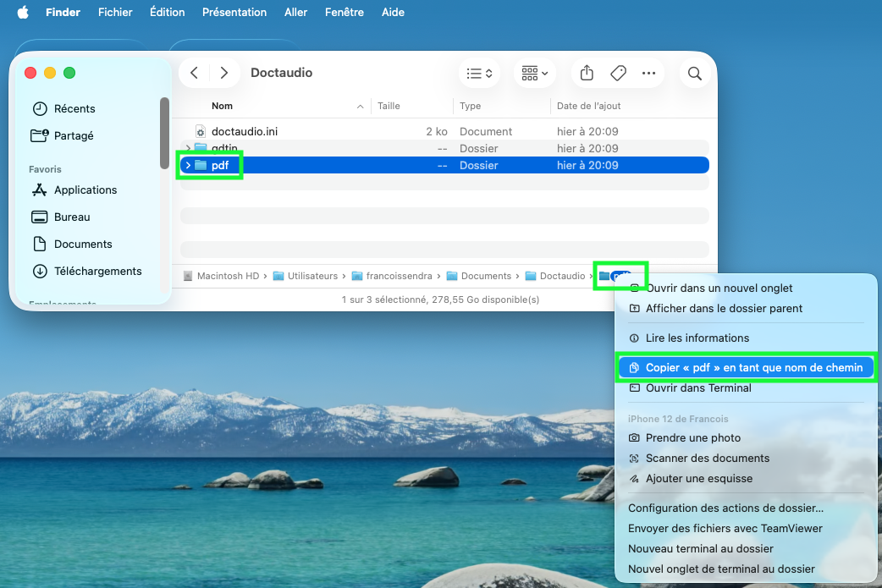
Task: Click the forward navigation arrow
Action: tap(223, 73)
